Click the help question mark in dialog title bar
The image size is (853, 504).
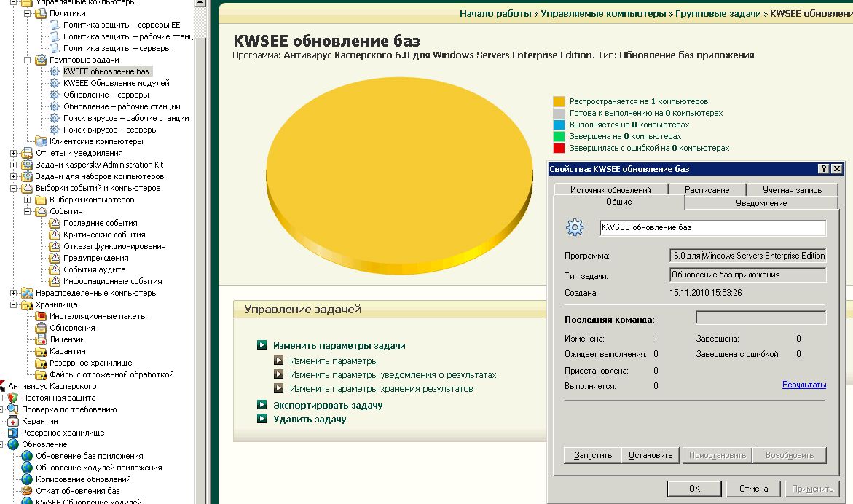(824, 169)
